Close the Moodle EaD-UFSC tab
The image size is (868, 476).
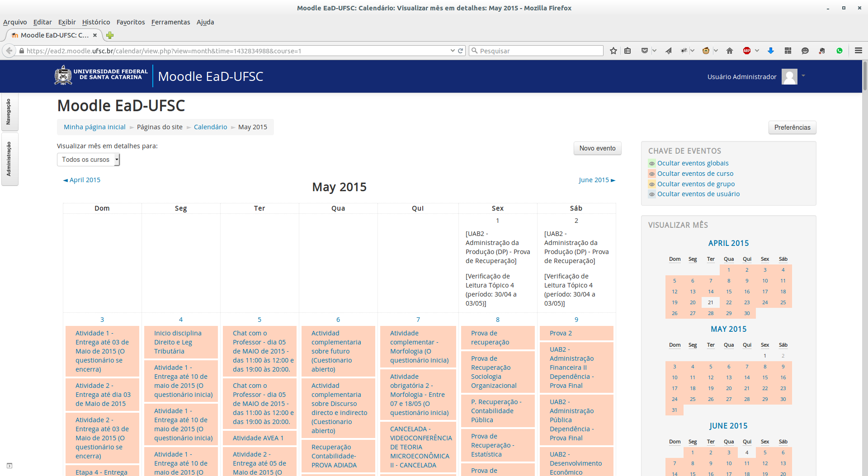[x=95, y=35]
